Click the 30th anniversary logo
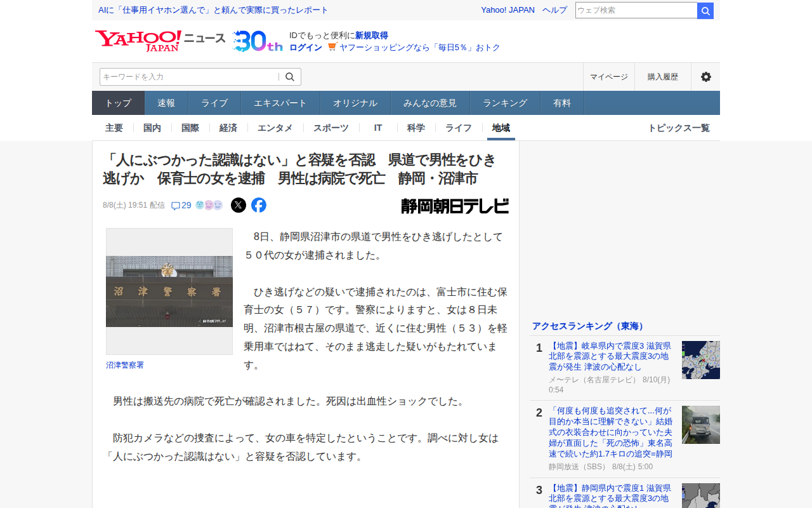This screenshot has width=812, height=508. 258,41
